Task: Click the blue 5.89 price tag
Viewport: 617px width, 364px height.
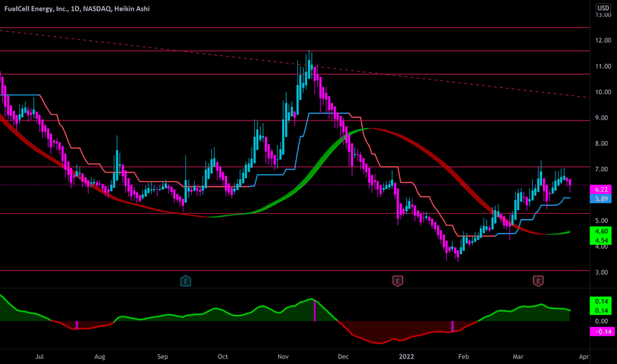Action: 601,199
